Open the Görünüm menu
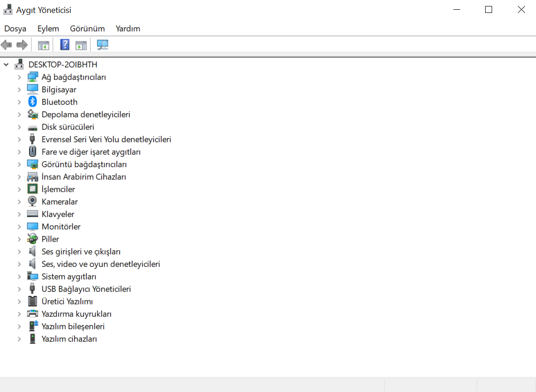Viewport: 536px width, 392px height. [x=87, y=29]
